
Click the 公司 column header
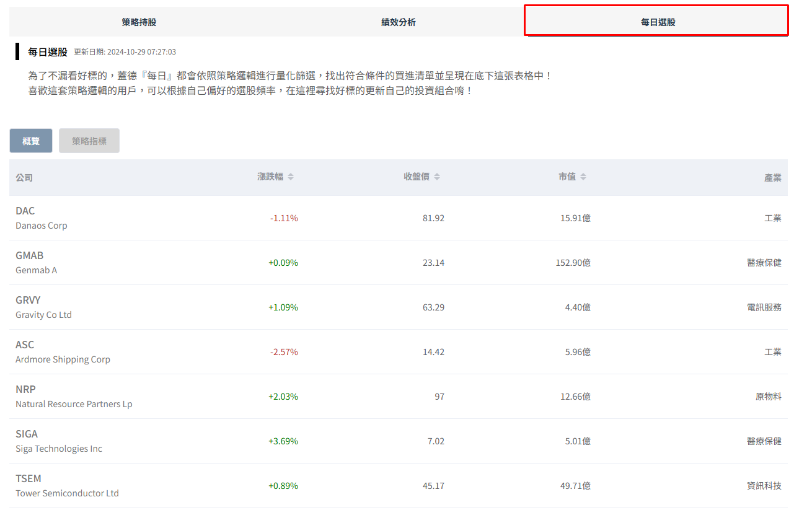(x=24, y=178)
